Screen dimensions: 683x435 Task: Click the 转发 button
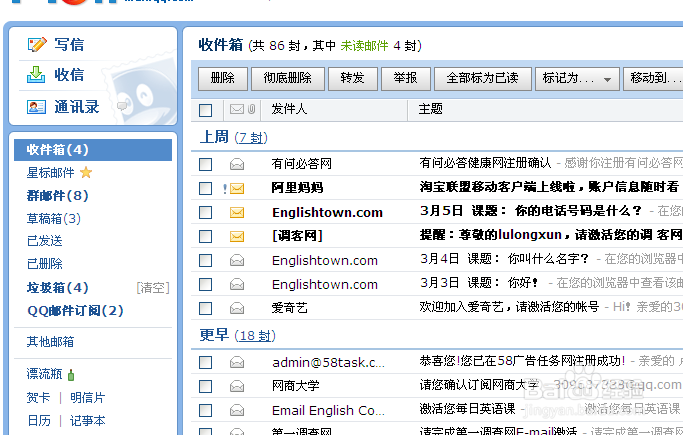(352, 79)
